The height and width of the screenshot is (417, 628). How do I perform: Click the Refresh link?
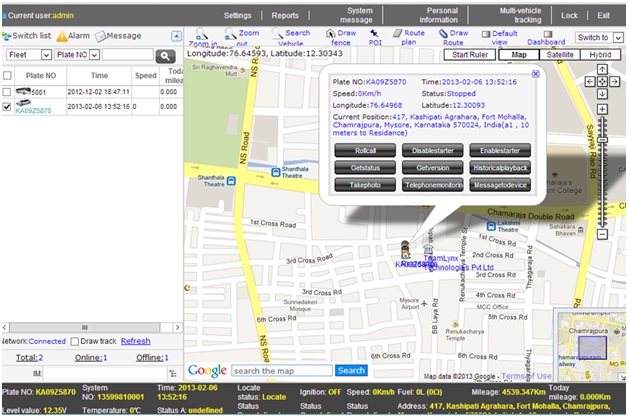(136, 341)
